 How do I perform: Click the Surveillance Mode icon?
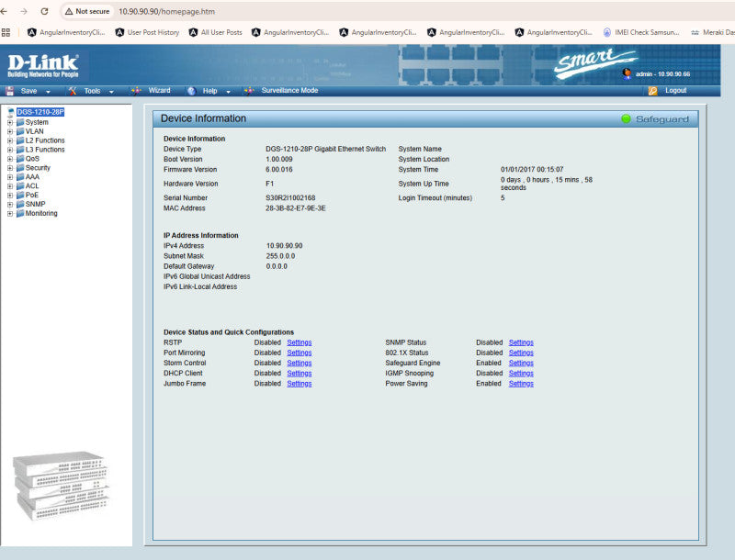point(249,91)
